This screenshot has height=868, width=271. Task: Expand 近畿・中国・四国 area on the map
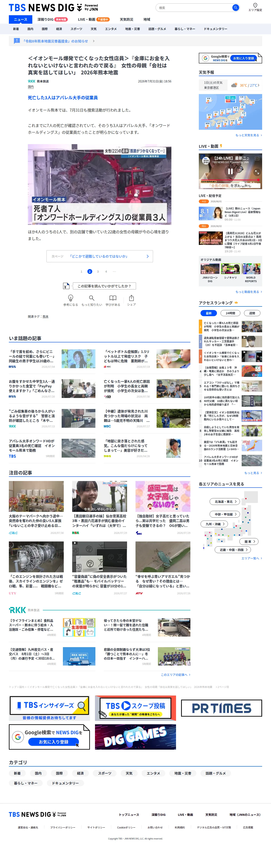[233, 550]
